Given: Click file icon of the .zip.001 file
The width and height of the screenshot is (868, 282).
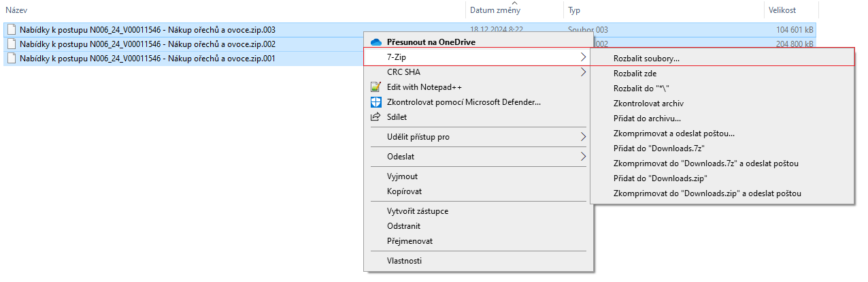Looking at the screenshot, I should click(11, 59).
